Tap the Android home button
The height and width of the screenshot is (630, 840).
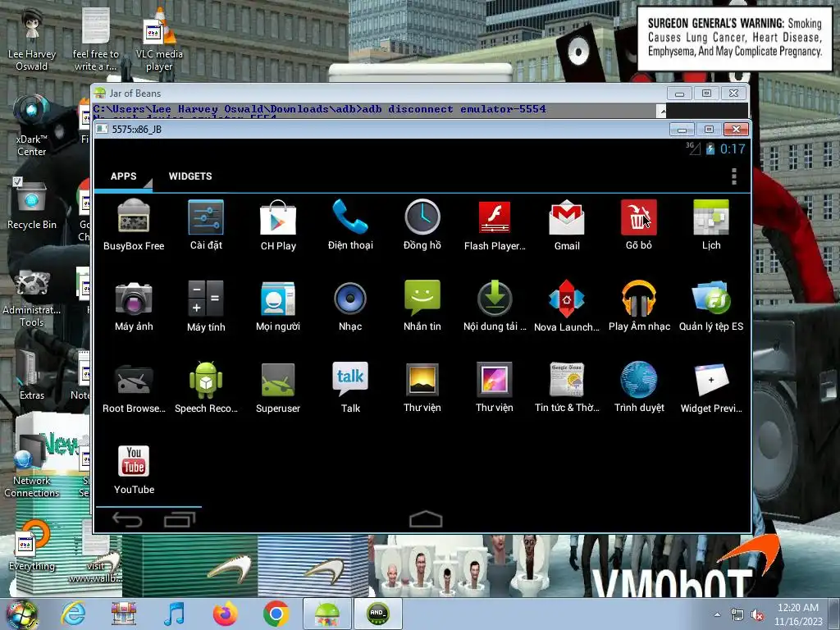pyautogui.click(x=426, y=519)
